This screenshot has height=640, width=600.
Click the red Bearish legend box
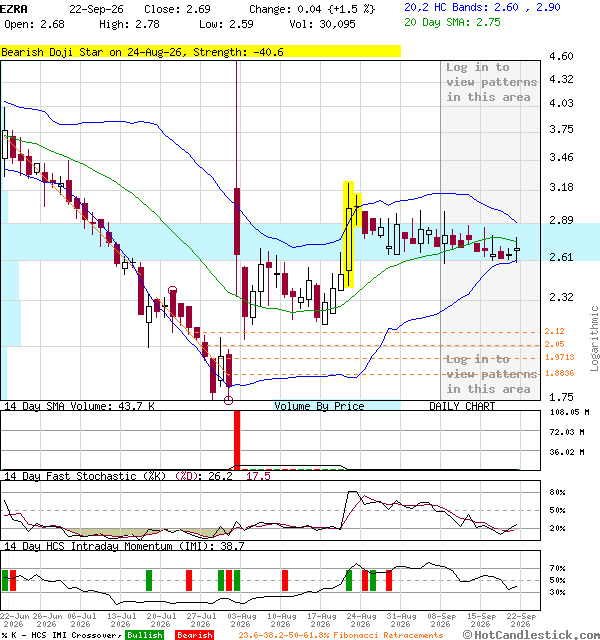point(195,635)
